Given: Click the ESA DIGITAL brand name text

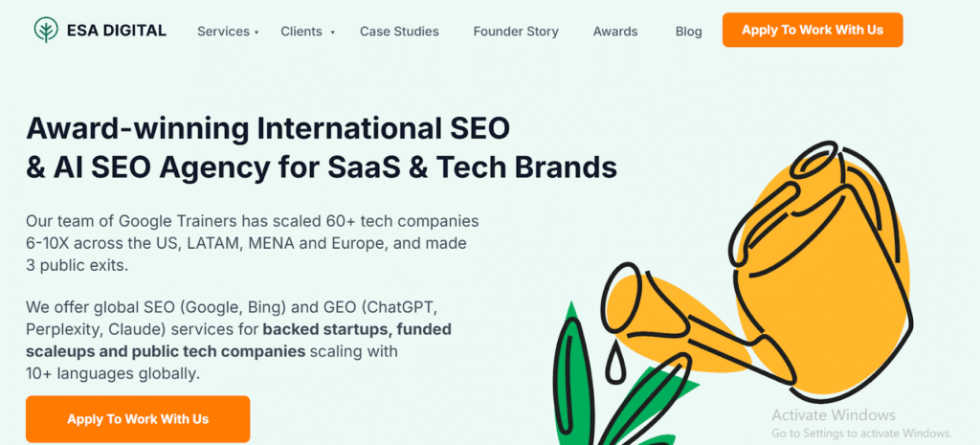Looking at the screenshot, I should [x=115, y=31].
